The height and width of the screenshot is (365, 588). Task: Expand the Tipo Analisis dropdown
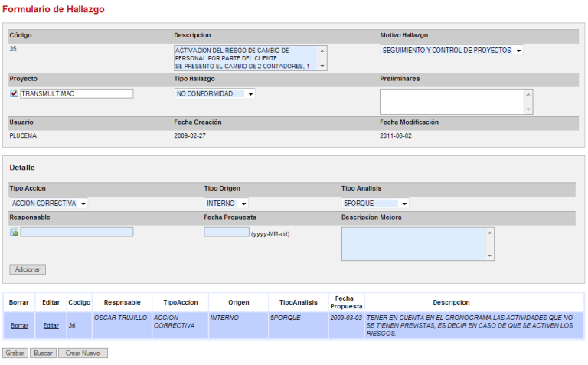pyautogui.click(x=375, y=204)
